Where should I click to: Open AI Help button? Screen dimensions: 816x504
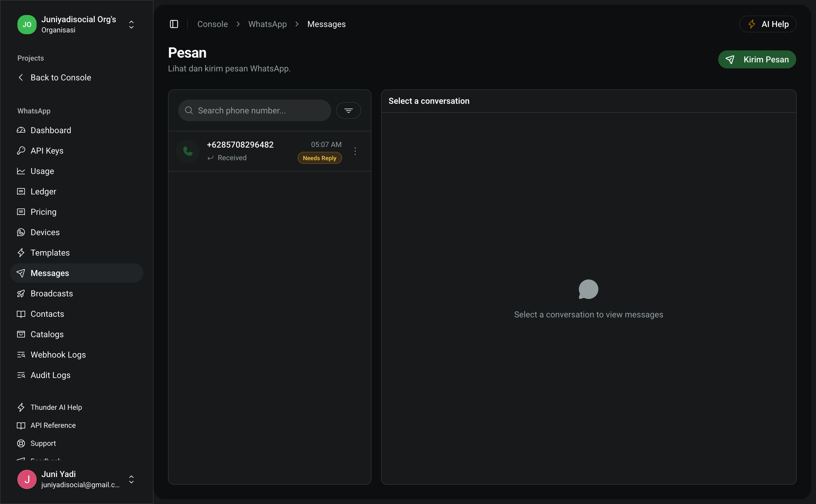[x=768, y=24]
